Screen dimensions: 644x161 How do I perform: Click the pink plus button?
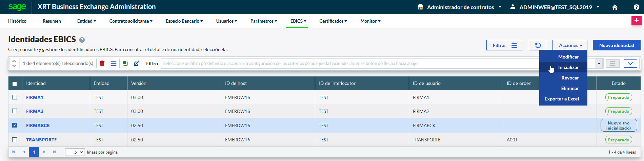(x=636, y=21)
